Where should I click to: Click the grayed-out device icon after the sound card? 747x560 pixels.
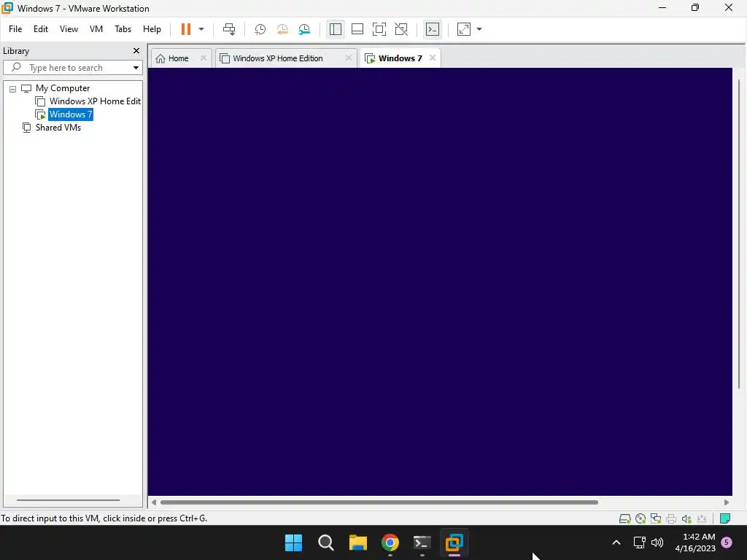(x=702, y=518)
